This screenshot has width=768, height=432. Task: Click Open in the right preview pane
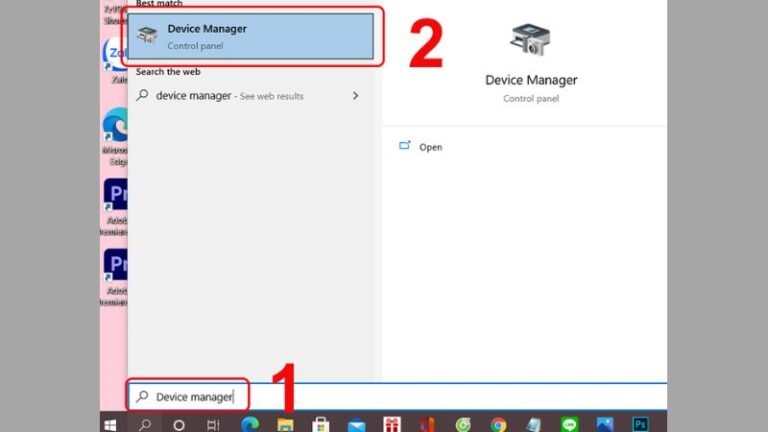(430, 147)
